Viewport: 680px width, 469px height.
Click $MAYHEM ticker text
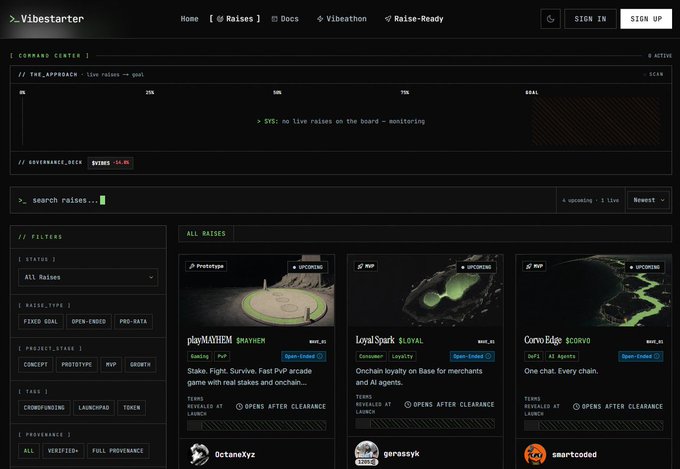pos(251,341)
